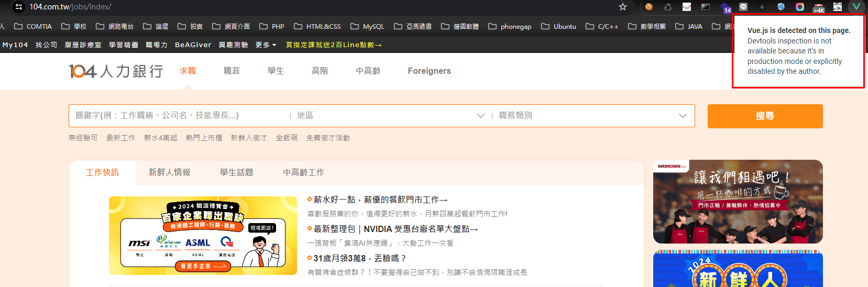Image resolution: width=868 pixels, height=287 pixels.
Task: Open the 亞馬遜書 bookmark folder
Action: click(413, 26)
